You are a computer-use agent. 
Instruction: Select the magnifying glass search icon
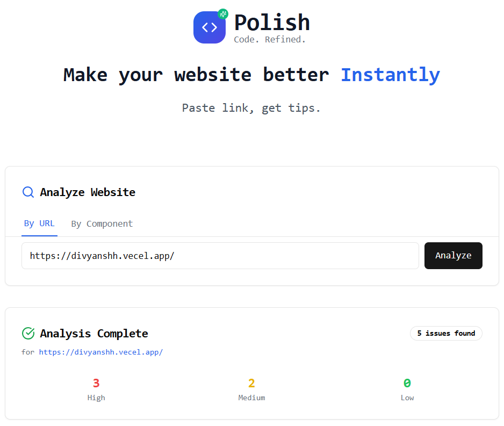coord(28,192)
